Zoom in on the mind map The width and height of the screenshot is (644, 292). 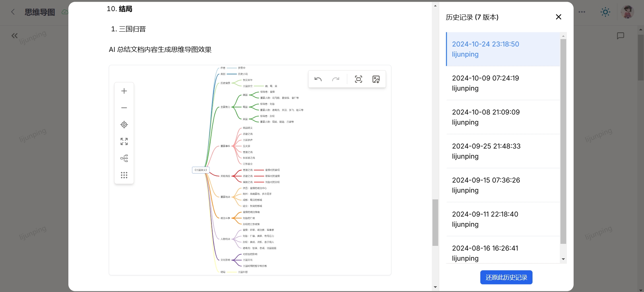(124, 91)
